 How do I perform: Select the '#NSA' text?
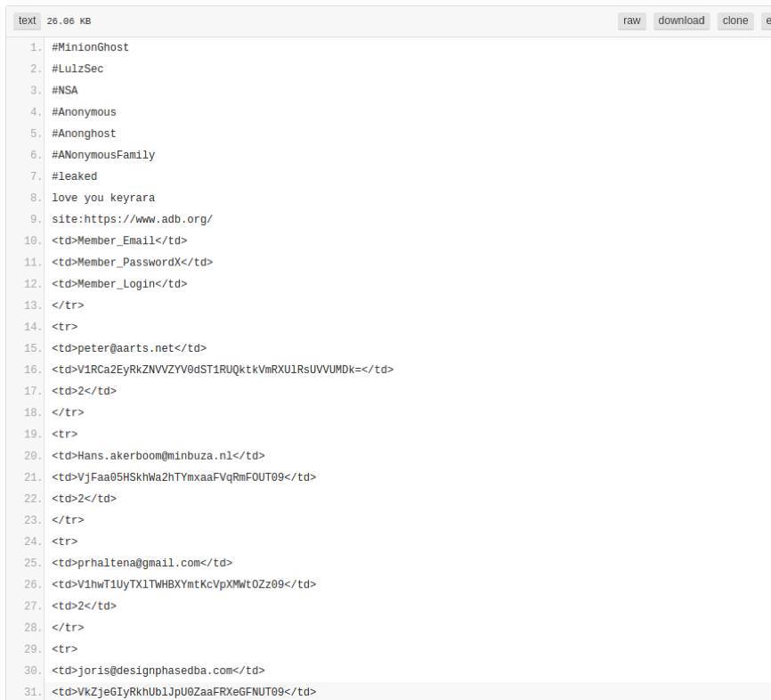(65, 91)
